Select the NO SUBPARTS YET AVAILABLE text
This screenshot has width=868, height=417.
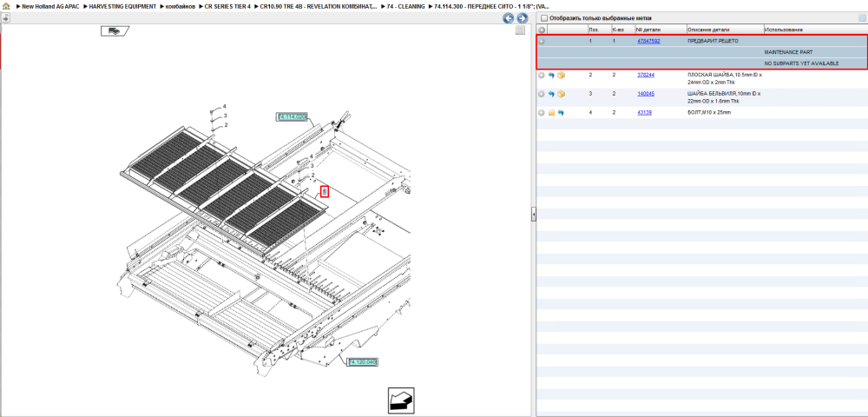click(x=801, y=63)
